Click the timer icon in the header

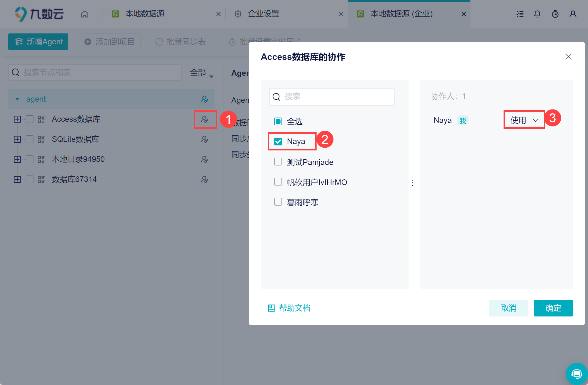tap(555, 14)
